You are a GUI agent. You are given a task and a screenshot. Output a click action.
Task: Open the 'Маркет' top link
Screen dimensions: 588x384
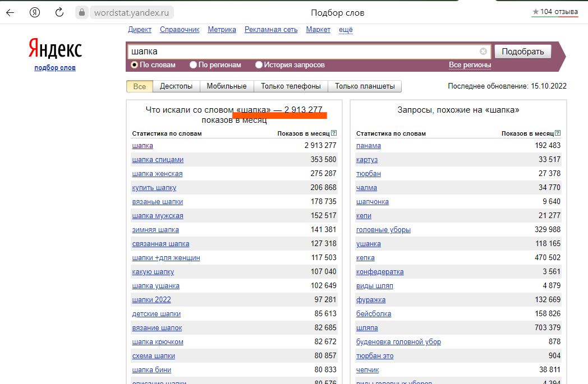(x=318, y=30)
